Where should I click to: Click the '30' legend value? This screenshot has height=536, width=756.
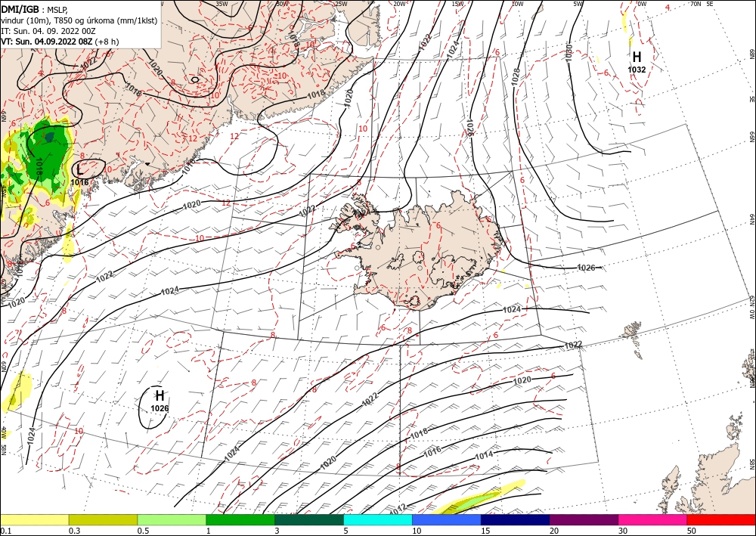click(622, 531)
